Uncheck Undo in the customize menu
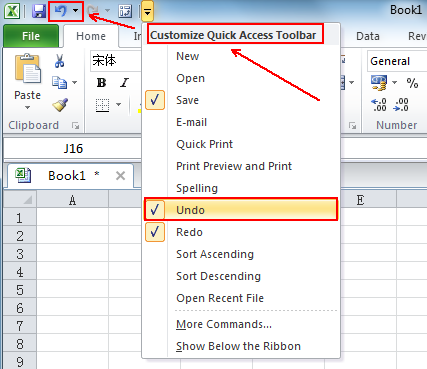427x369 pixels. pos(241,210)
